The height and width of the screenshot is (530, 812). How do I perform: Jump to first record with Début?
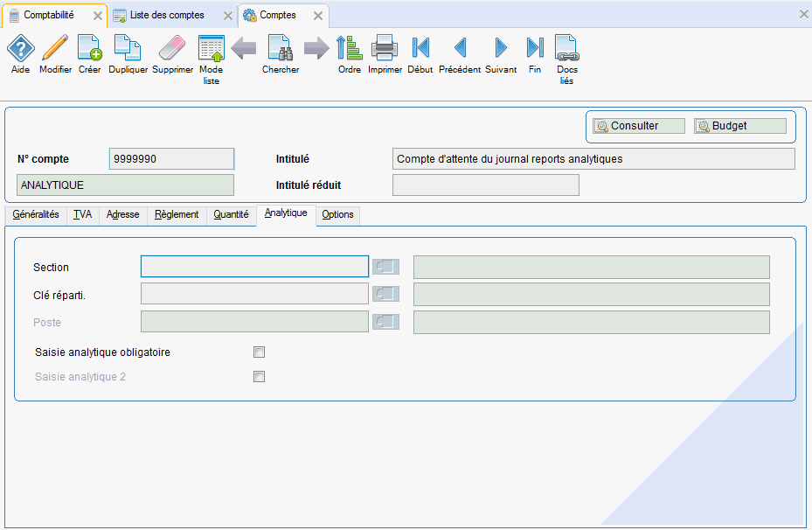pos(420,49)
